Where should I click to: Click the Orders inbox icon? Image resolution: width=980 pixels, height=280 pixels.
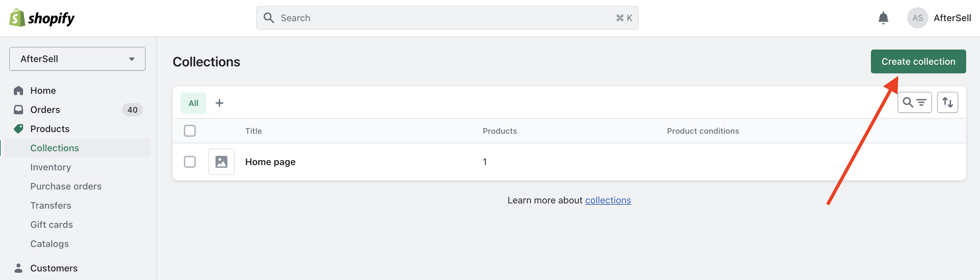[x=18, y=110]
